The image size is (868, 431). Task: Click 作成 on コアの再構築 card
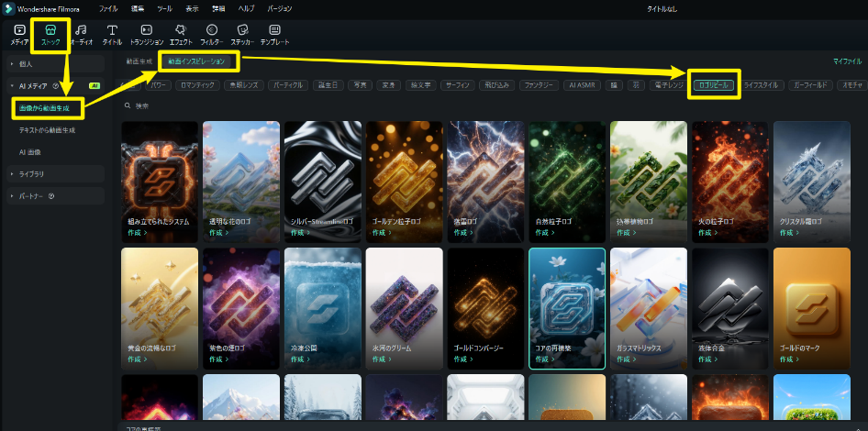click(545, 359)
